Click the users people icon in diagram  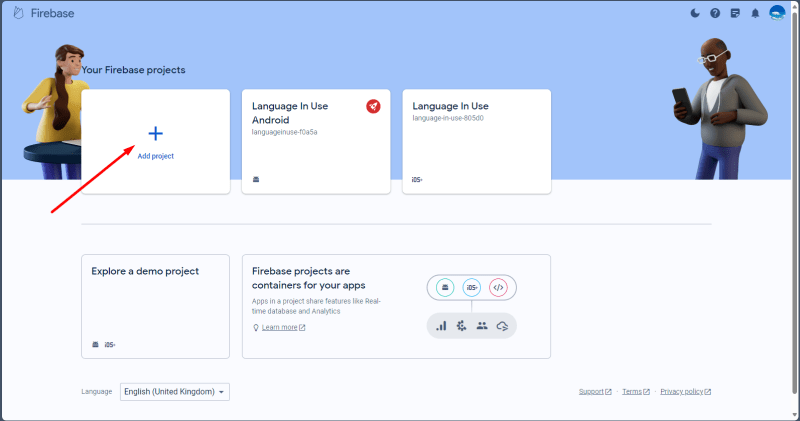click(x=482, y=326)
